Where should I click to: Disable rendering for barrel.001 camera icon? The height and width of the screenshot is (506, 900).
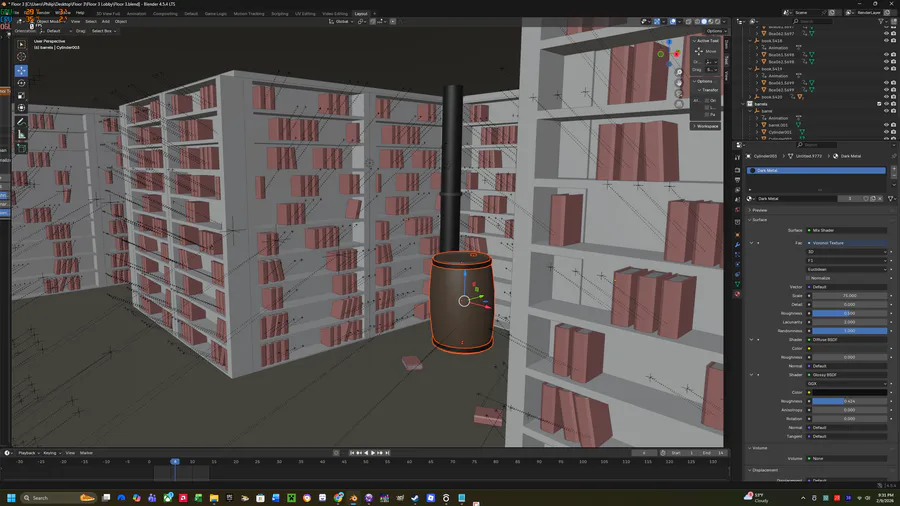(893, 125)
